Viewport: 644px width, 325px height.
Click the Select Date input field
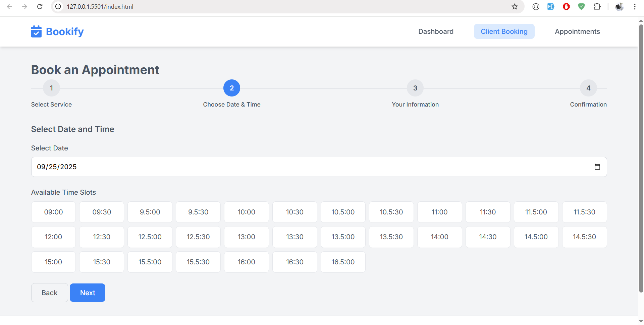click(x=302, y=167)
